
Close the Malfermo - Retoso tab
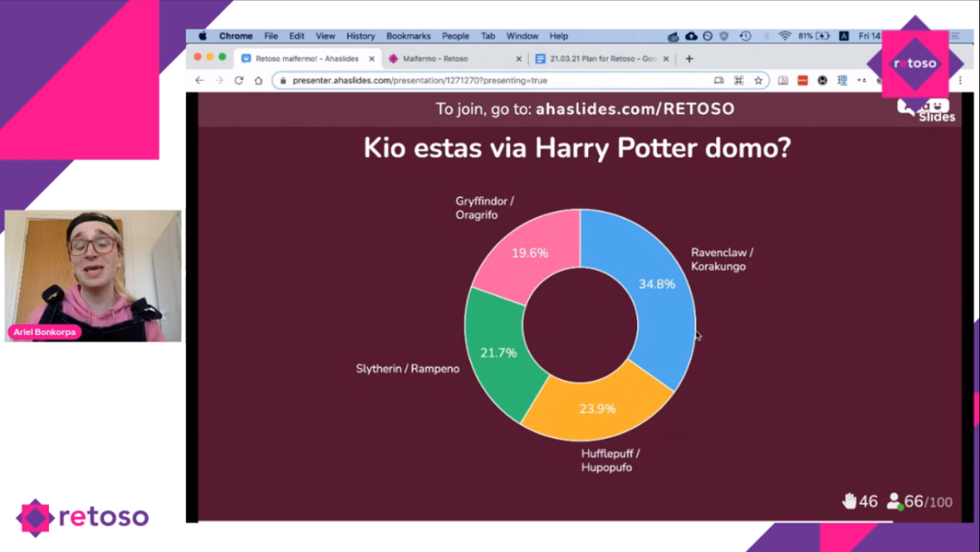(x=518, y=59)
